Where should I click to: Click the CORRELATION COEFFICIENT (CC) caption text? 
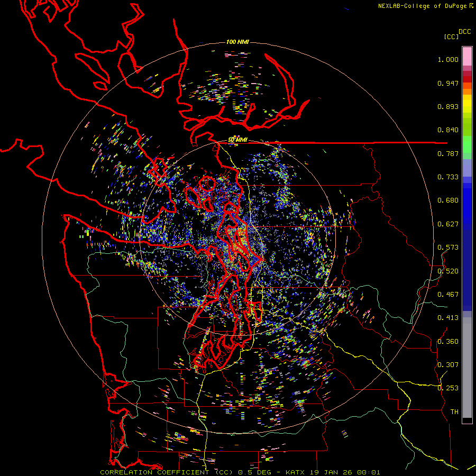pyautogui.click(x=167, y=472)
